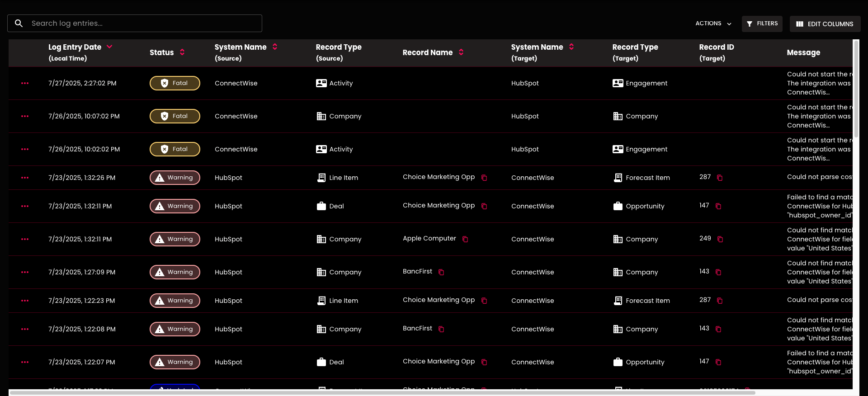Image resolution: width=868 pixels, height=396 pixels.
Task: Copy Choice Marketing Opp name in 1:22:23 PM row
Action: 484,301
